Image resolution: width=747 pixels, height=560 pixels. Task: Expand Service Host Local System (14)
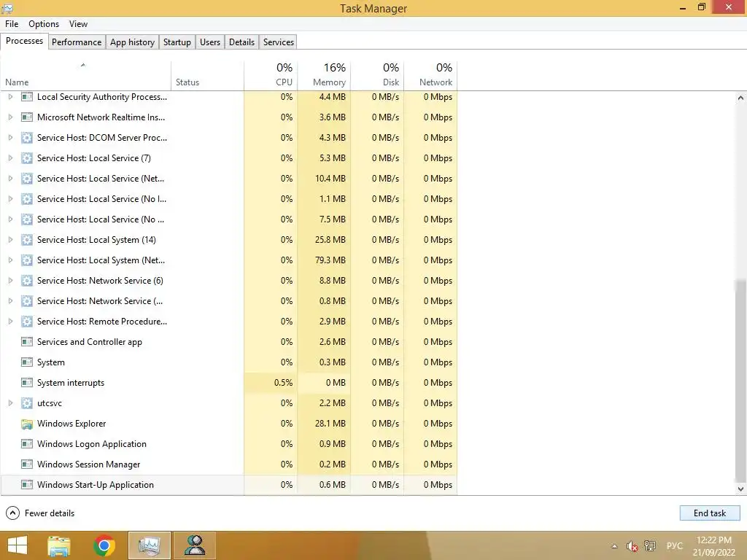point(10,240)
